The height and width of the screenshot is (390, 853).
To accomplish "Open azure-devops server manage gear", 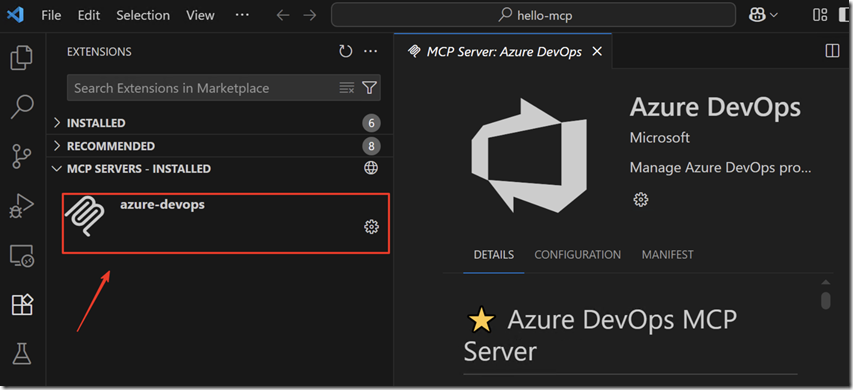I will [371, 227].
